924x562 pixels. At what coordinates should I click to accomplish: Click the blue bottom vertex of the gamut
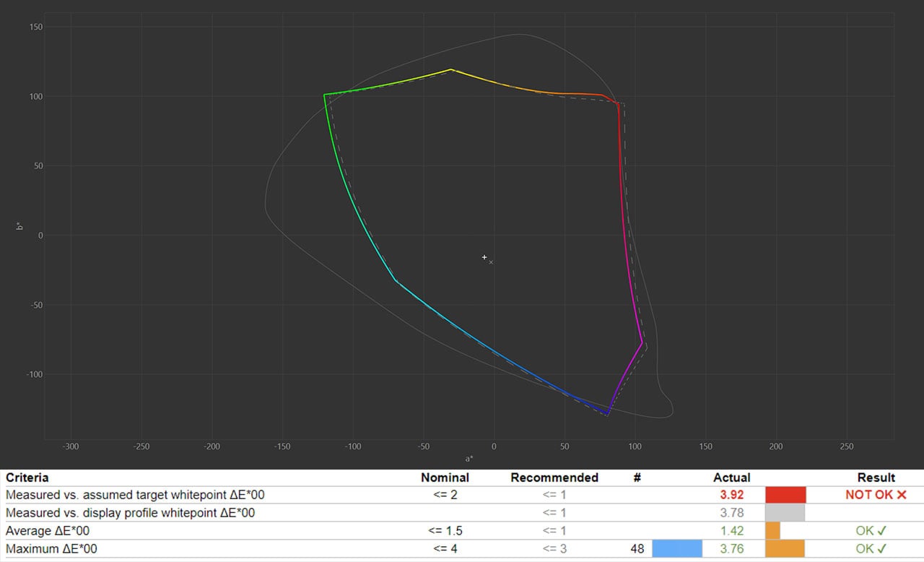608,413
